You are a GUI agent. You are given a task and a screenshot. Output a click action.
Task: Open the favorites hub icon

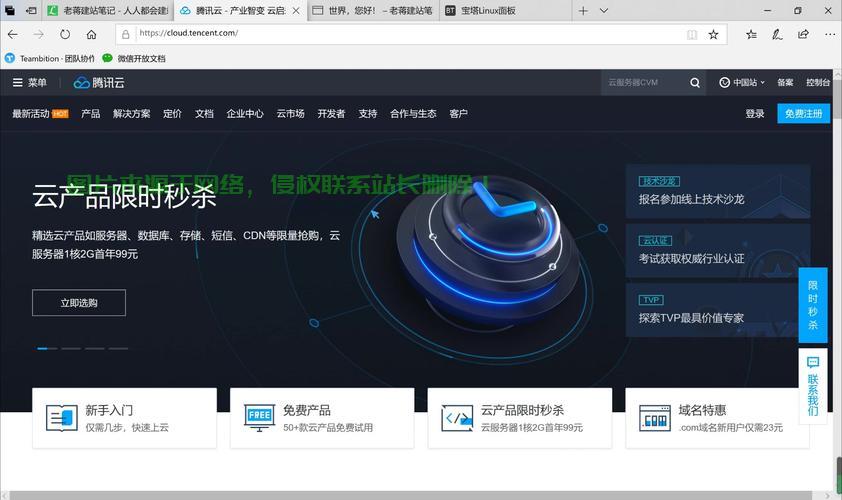tap(751, 34)
